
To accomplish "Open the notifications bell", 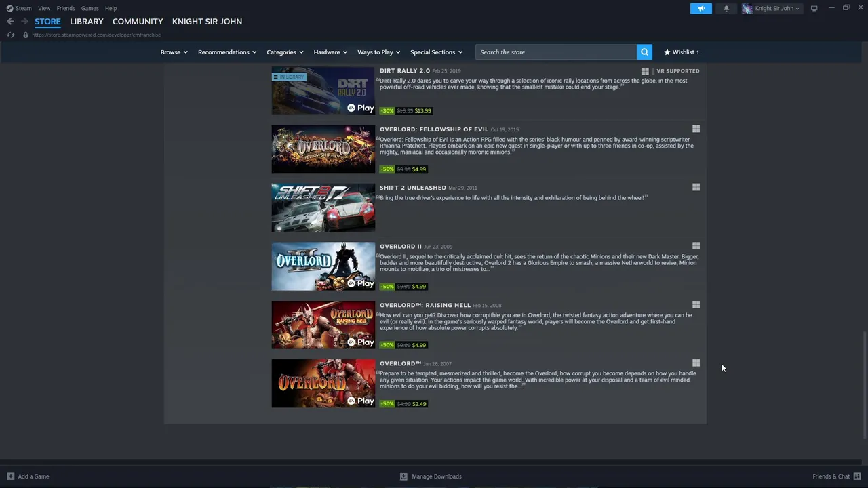I will (726, 8).
